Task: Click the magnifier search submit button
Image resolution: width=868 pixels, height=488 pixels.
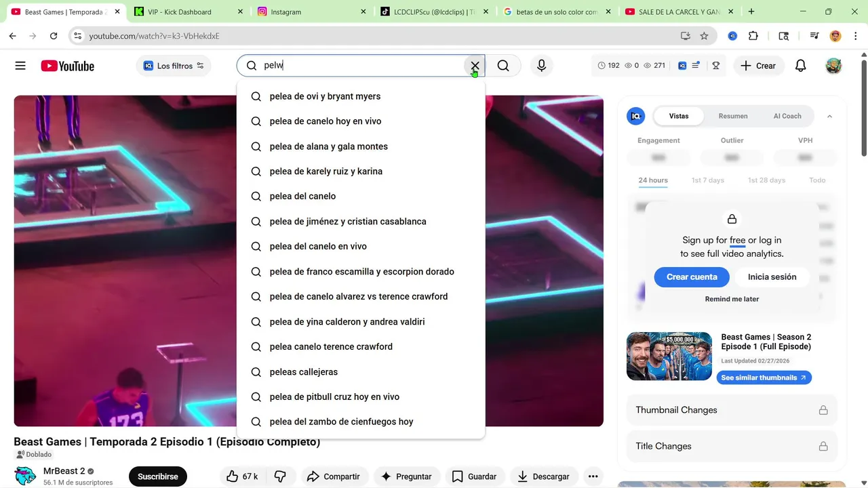Action: coord(503,66)
